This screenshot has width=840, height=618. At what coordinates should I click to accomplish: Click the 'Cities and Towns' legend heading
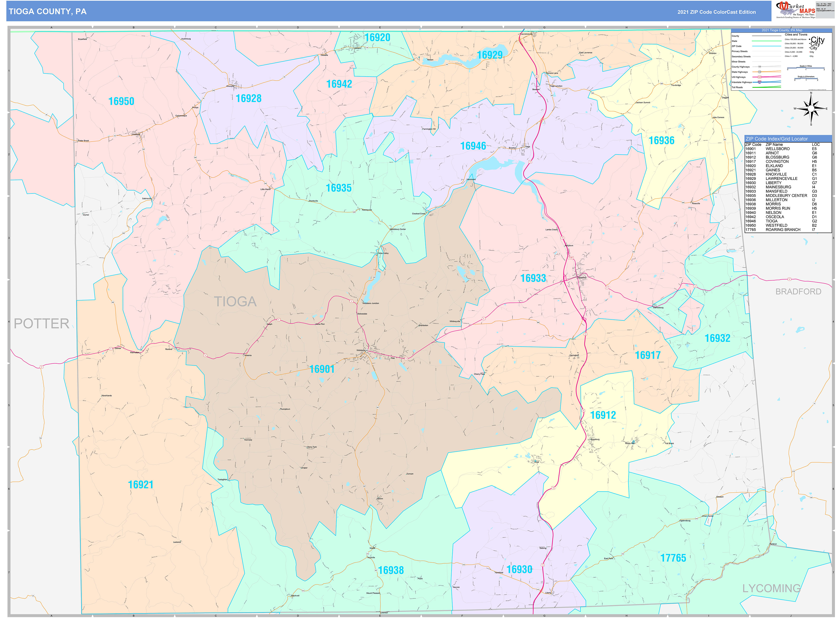[x=796, y=34]
